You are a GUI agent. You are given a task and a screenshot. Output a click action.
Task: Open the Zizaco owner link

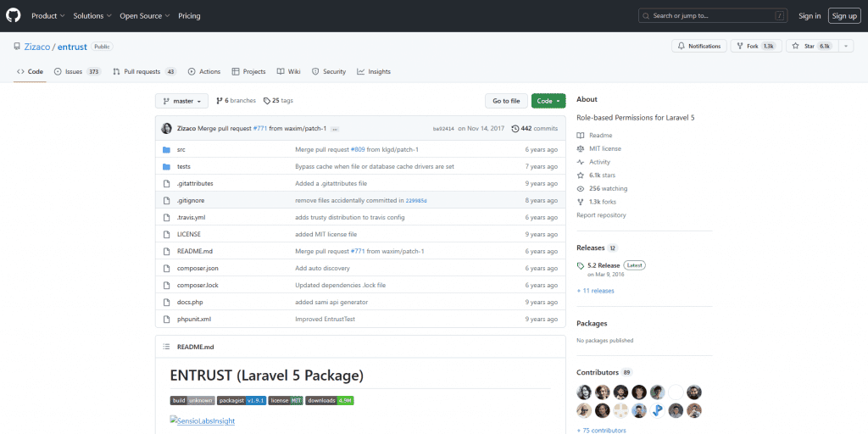[37, 47]
